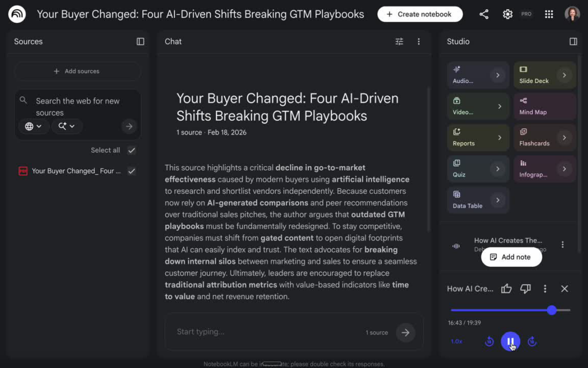Click the PRO badge
588x368 pixels.
tap(526, 14)
